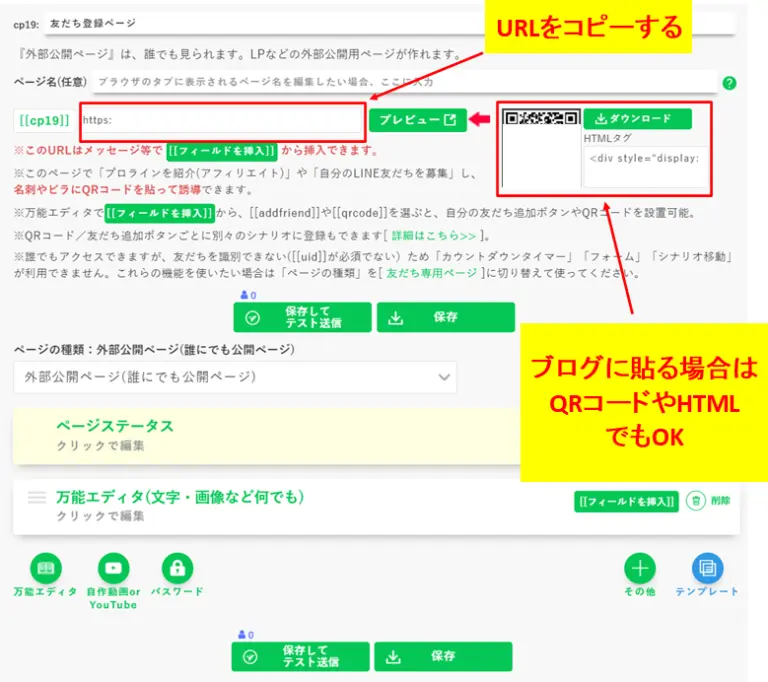Focus the ページ名(任意) input field

405,82
